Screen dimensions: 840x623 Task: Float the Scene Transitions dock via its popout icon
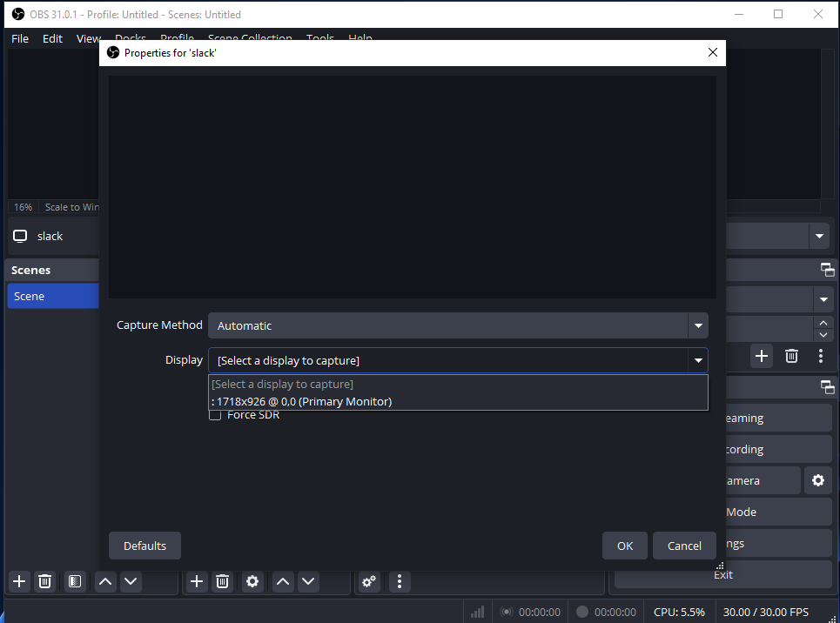pyautogui.click(x=827, y=270)
